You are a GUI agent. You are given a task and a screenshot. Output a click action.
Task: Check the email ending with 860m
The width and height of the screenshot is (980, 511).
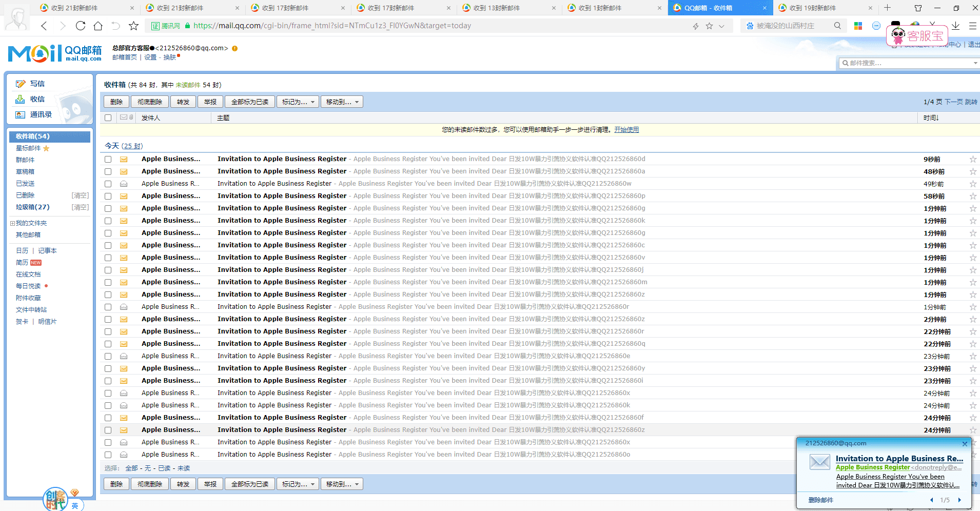pyautogui.click(x=108, y=282)
